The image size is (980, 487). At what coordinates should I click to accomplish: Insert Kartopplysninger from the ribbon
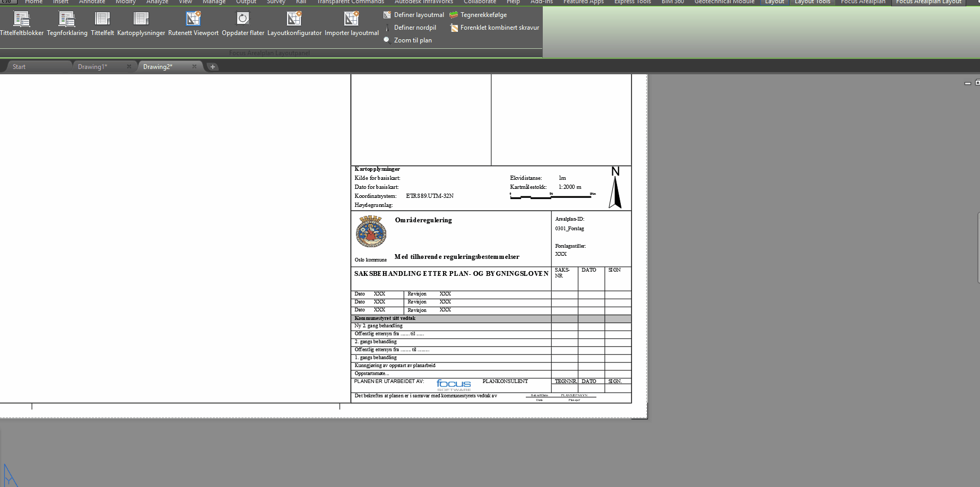pos(141,20)
